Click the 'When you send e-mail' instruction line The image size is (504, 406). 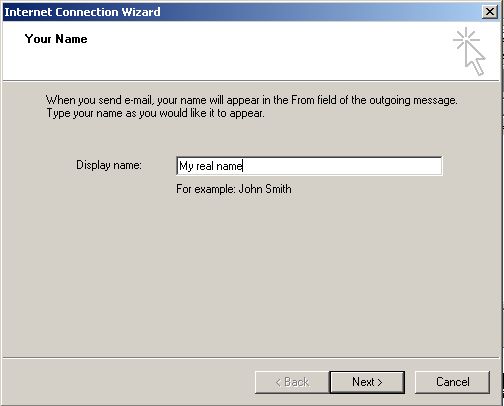point(252,100)
